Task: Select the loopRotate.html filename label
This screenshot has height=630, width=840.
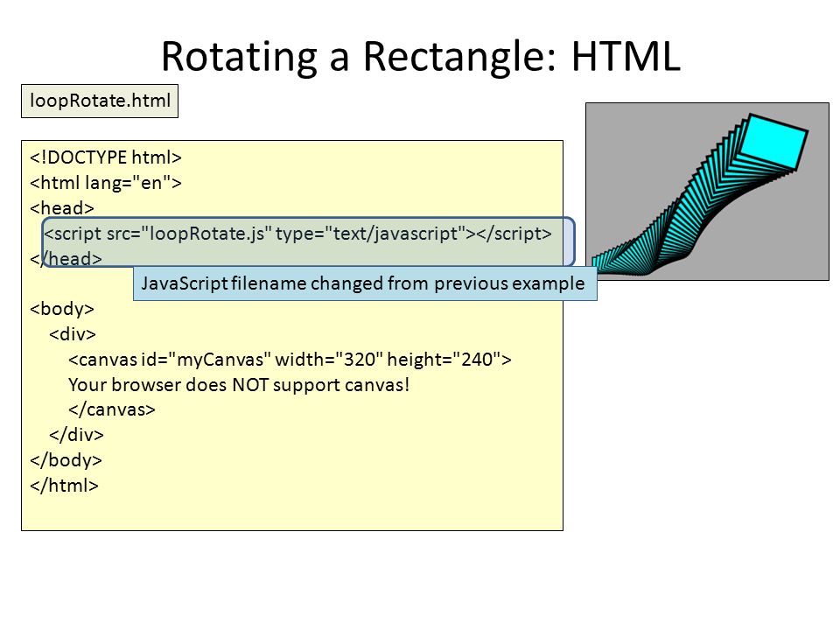Action: (100, 101)
